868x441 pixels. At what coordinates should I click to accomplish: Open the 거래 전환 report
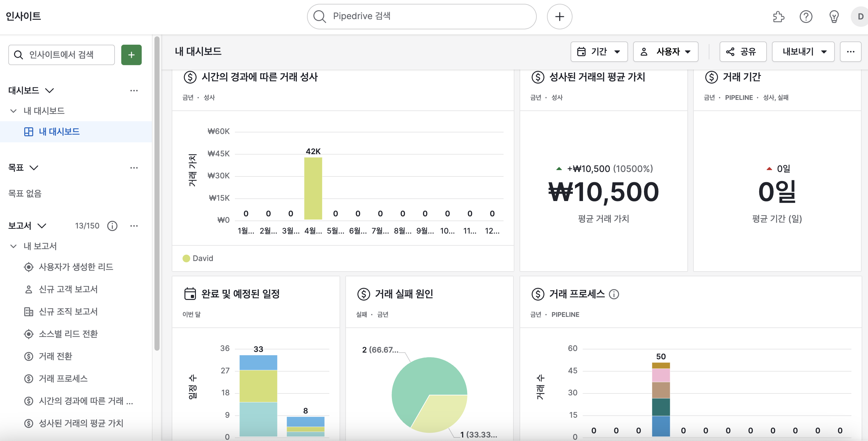(55, 356)
